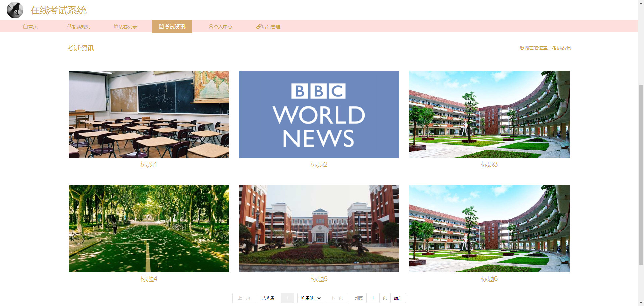644x306 pixels.
Task: Click the 确定 confirm button
Action: pyautogui.click(x=398, y=298)
